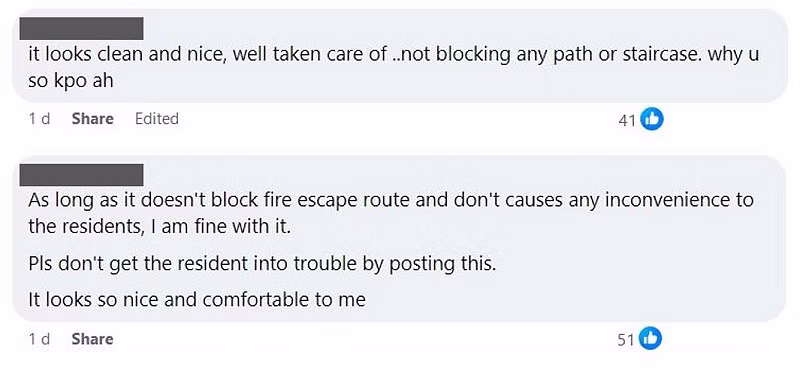Open redacted author name of second comment
The image size is (800, 374).
(81, 174)
